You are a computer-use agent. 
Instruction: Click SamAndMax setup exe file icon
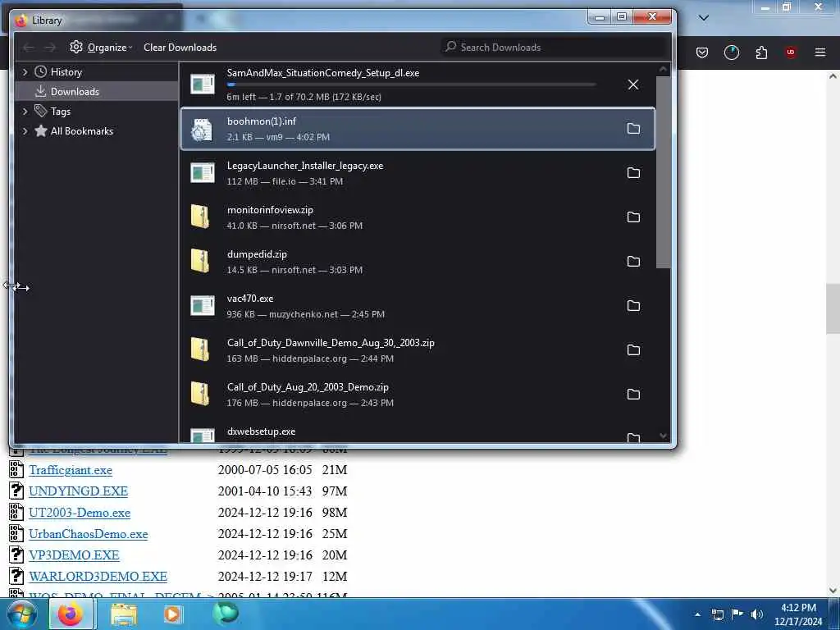(203, 84)
